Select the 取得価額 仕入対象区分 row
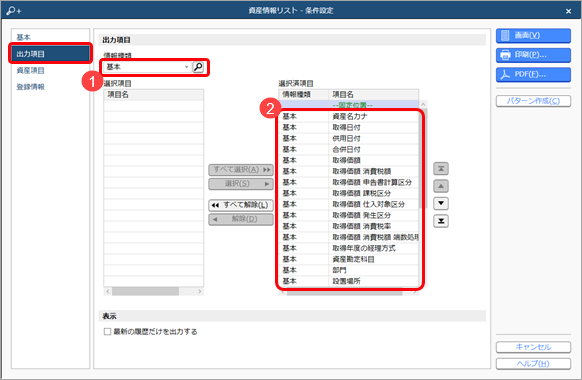The height and width of the screenshot is (380, 582). coord(349,204)
